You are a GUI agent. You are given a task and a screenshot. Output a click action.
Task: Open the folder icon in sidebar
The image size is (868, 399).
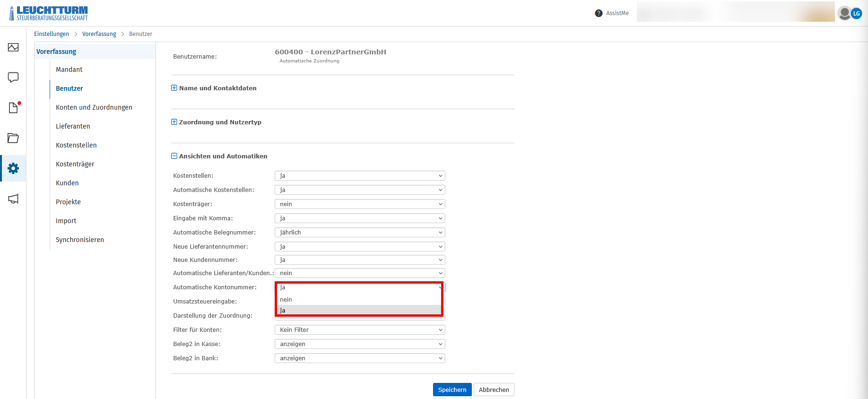tap(13, 138)
